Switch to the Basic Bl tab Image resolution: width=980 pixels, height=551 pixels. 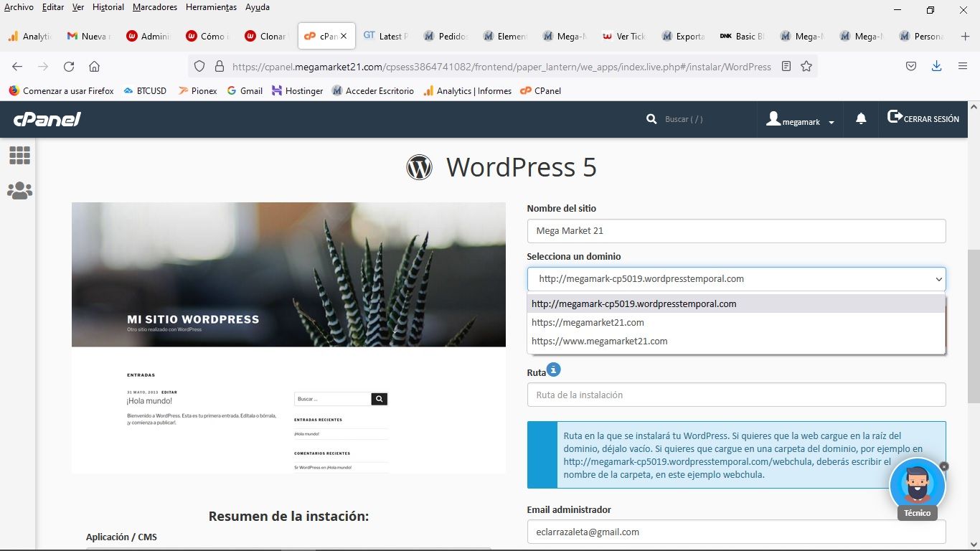point(743,36)
